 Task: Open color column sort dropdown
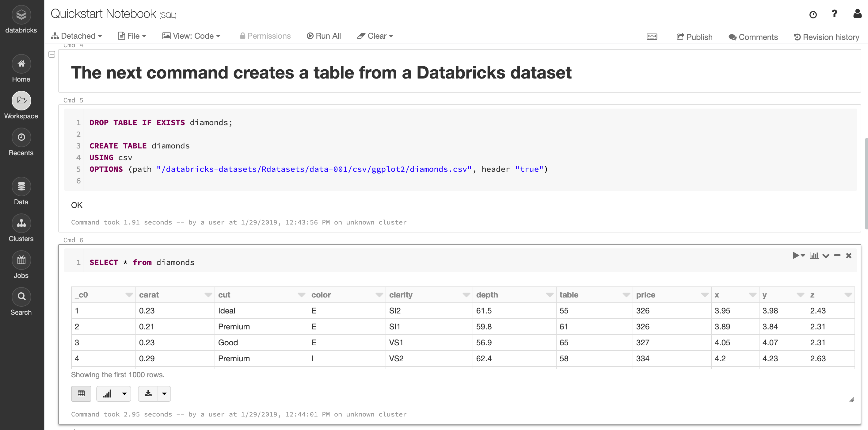click(379, 295)
